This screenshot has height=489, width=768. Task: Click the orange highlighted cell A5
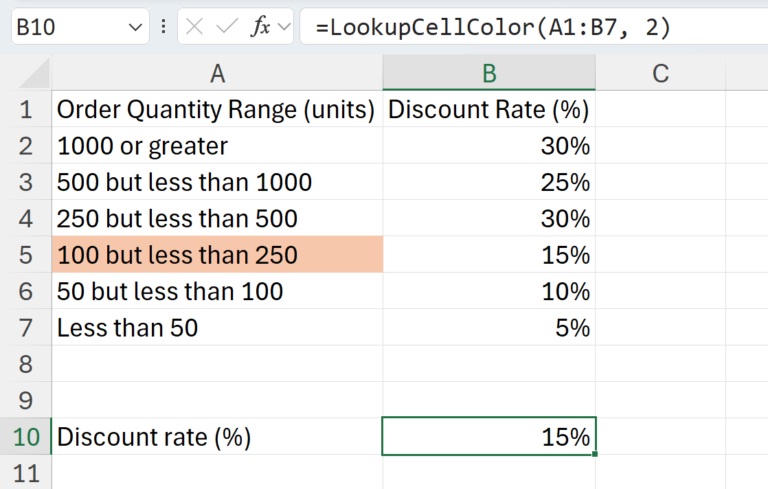[216, 255]
